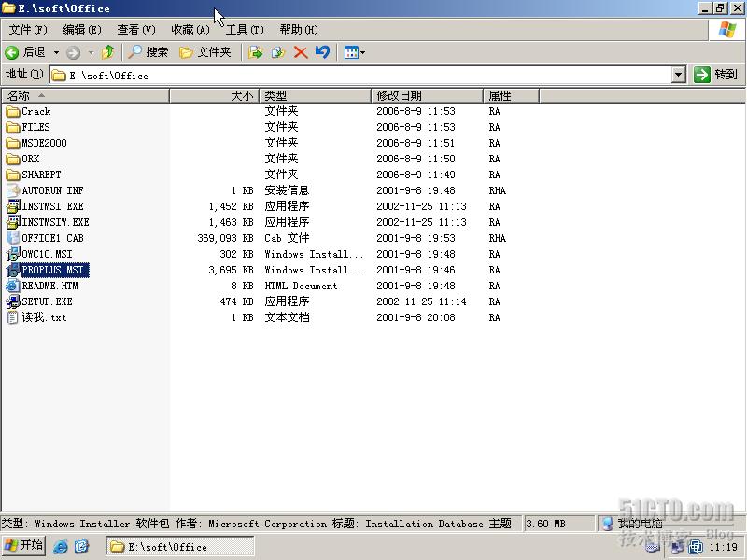The width and height of the screenshot is (747, 560).
Task: Open the 帮助(H) menu
Action: point(299,30)
